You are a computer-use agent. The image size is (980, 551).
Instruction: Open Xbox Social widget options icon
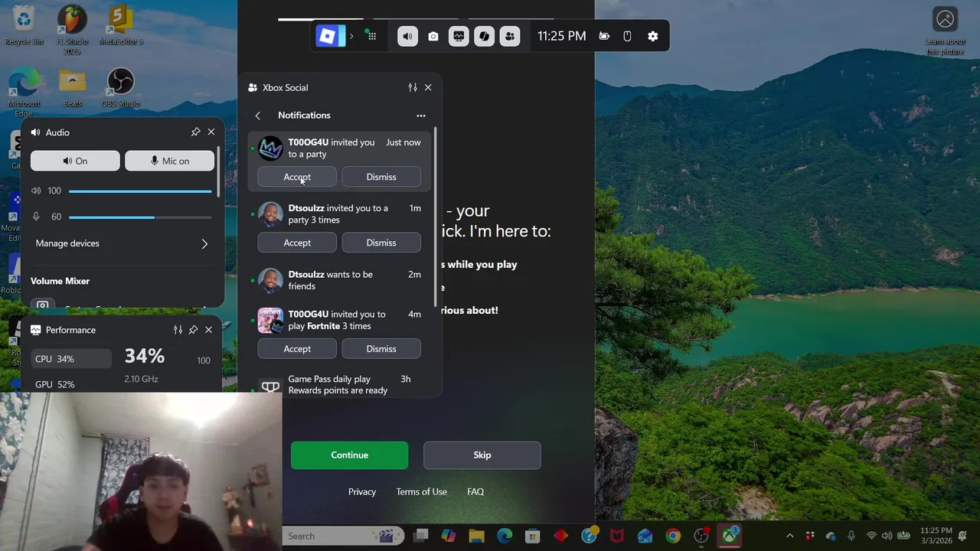(413, 87)
